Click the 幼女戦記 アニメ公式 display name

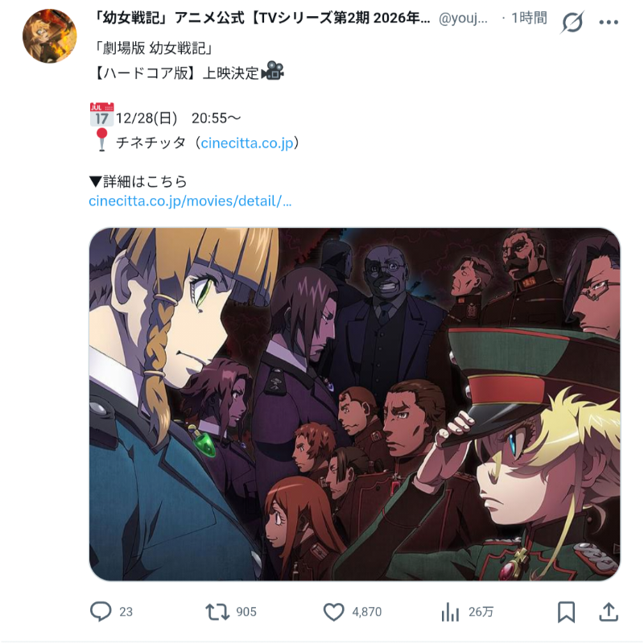click(x=261, y=18)
